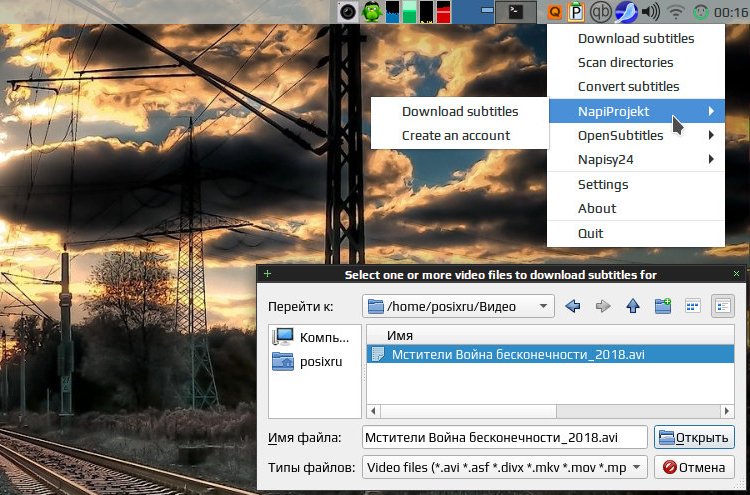This screenshot has width=750, height=495.
Task: Choose Quit in the tray menu
Action: pos(636,233)
